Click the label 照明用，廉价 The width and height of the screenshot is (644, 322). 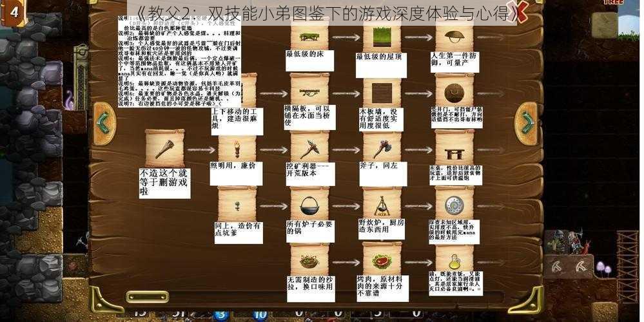click(236, 173)
